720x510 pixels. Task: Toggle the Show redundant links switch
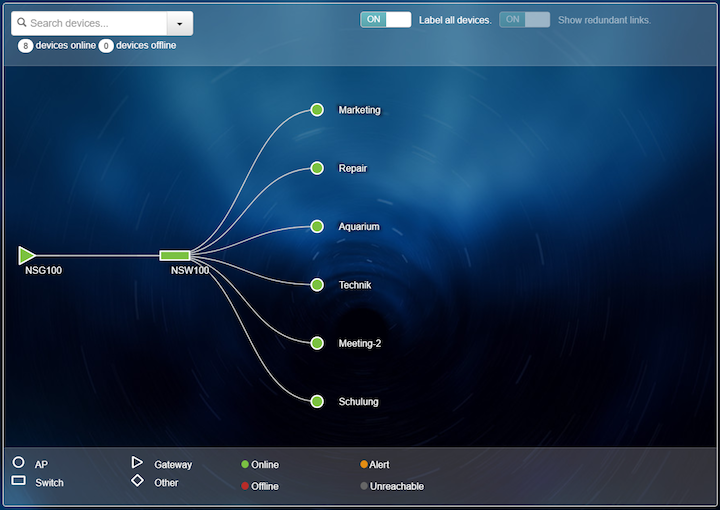click(525, 20)
